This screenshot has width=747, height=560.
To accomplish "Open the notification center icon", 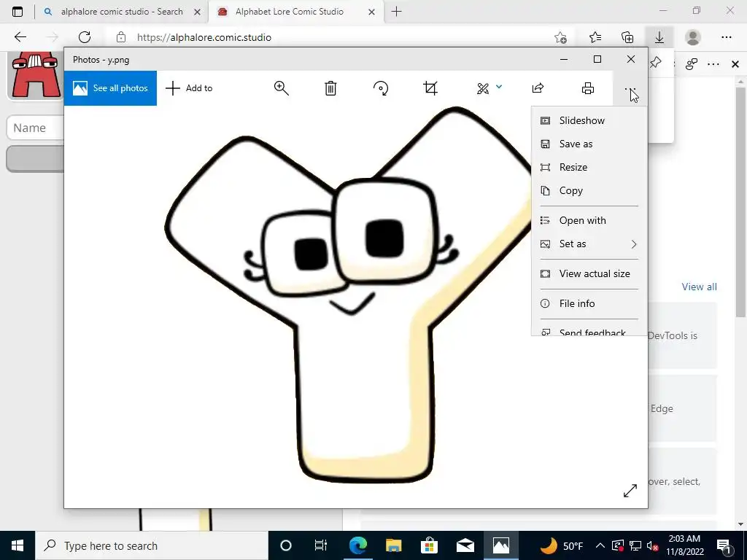I will pos(724,545).
